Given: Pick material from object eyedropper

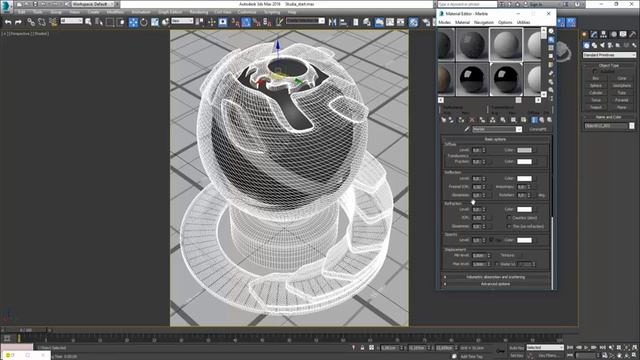Looking at the screenshot, I should coord(467,129).
